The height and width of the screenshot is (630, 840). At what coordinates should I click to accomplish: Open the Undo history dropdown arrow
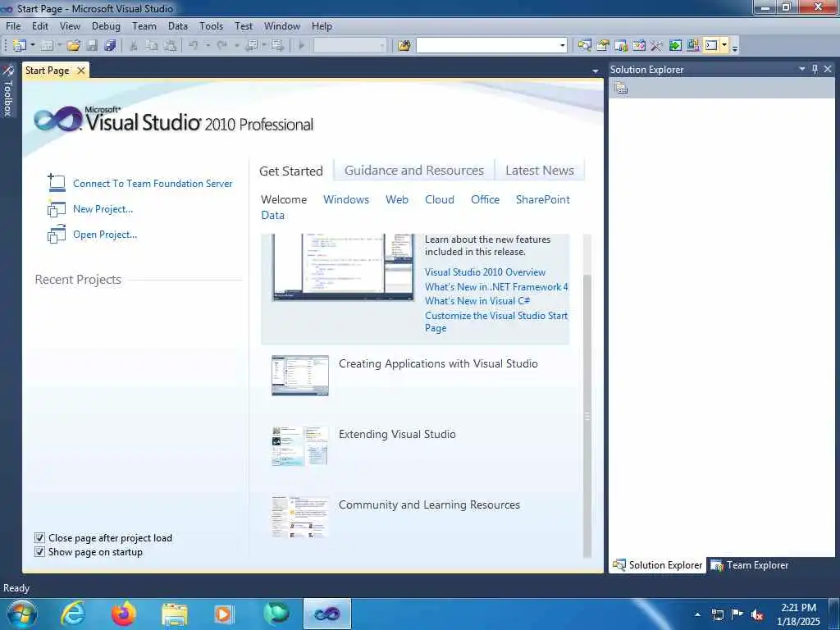coord(208,46)
